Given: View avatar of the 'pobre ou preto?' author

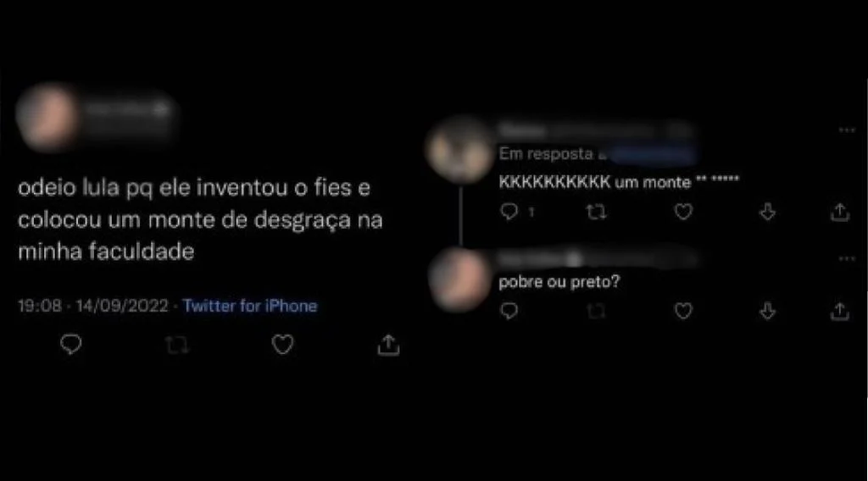Looking at the screenshot, I should [459, 279].
